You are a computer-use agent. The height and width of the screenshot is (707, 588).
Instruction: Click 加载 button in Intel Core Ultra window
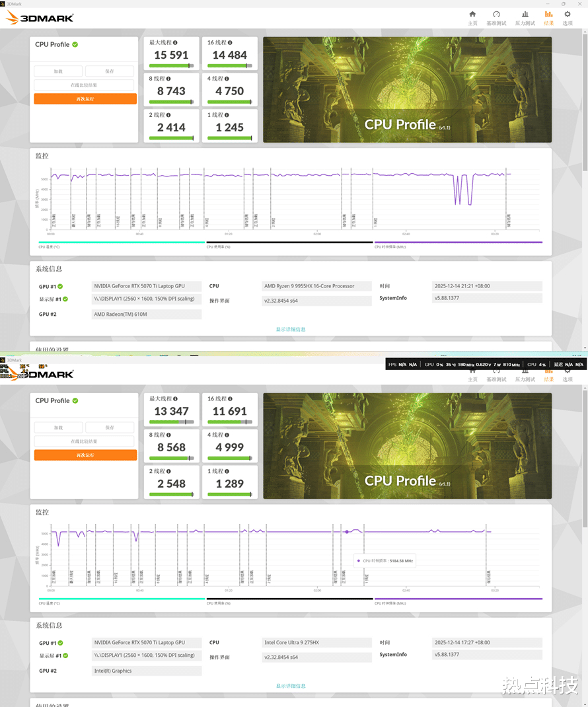[x=58, y=428]
